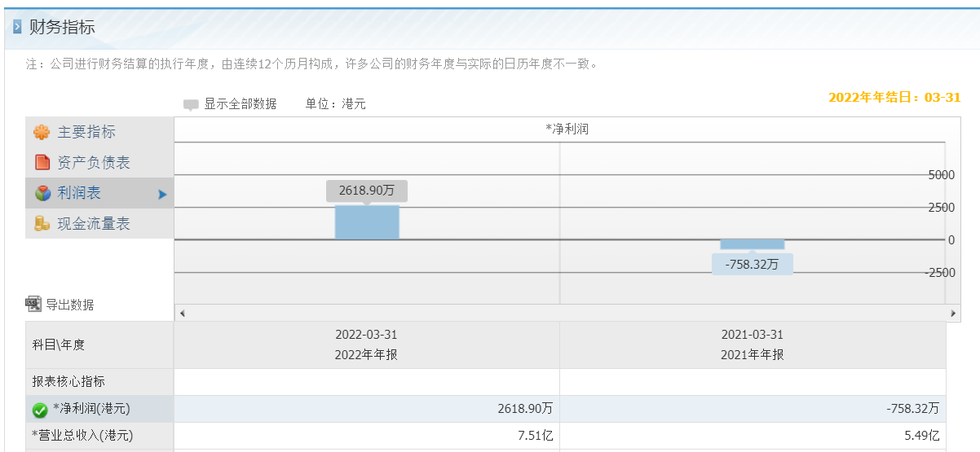
Task: Expand the blue arrow next to 利润表
Action: (162, 195)
